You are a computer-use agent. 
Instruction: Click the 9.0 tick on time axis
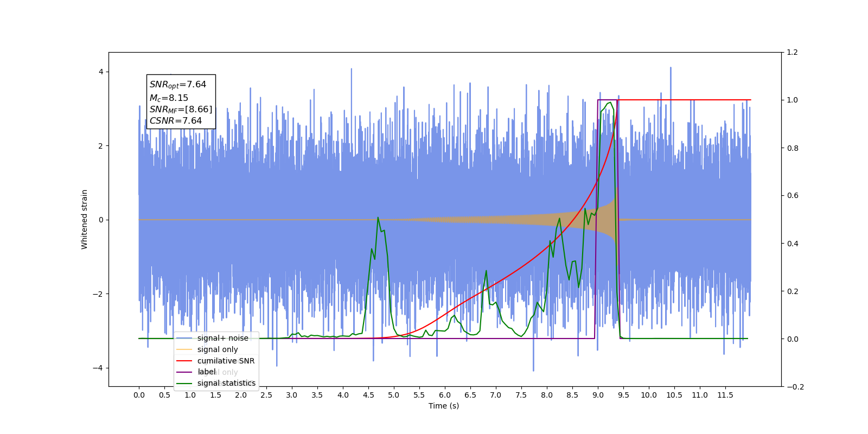coord(598,395)
